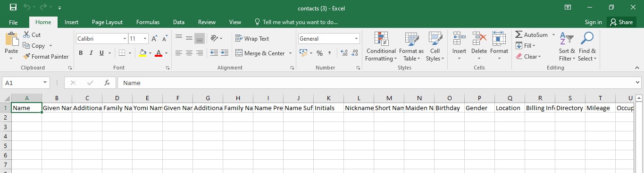The height and width of the screenshot is (173, 644).
Task: Click the Percent Style icon
Action: (x=319, y=53)
